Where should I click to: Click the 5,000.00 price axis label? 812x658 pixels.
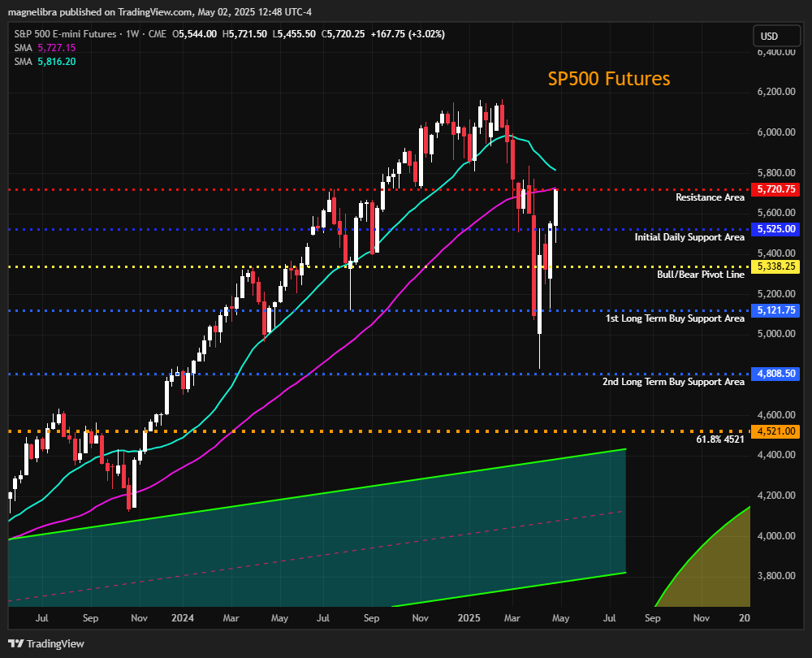[776, 334]
